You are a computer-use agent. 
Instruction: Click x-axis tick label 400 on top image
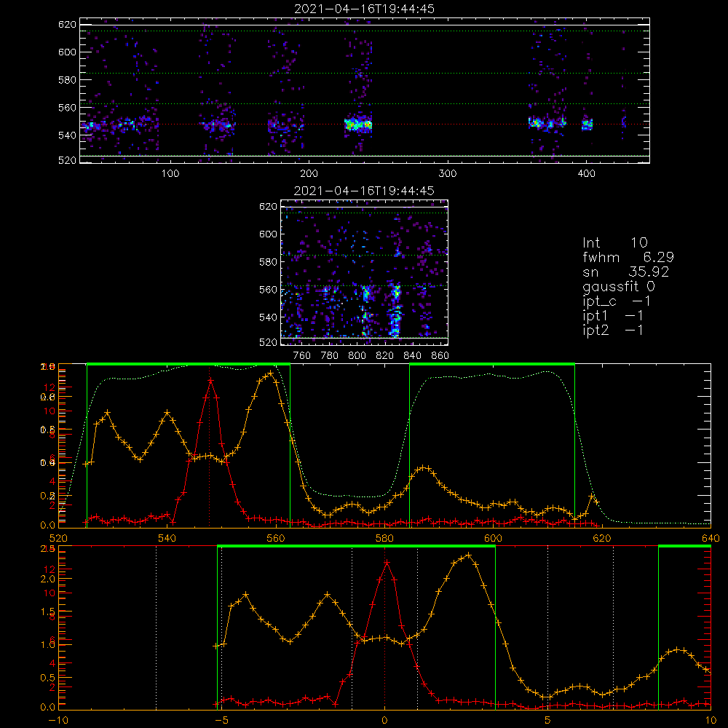pyautogui.click(x=586, y=174)
